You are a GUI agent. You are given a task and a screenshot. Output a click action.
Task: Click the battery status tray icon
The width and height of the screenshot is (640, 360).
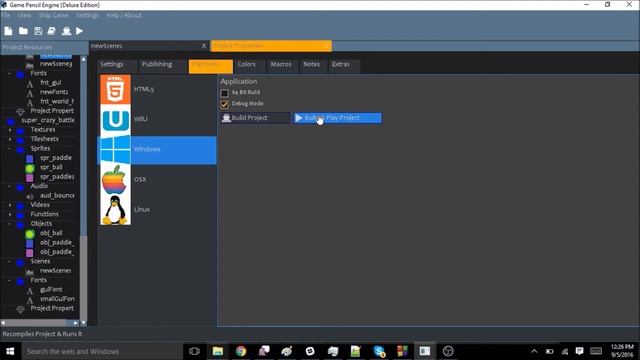(549, 351)
